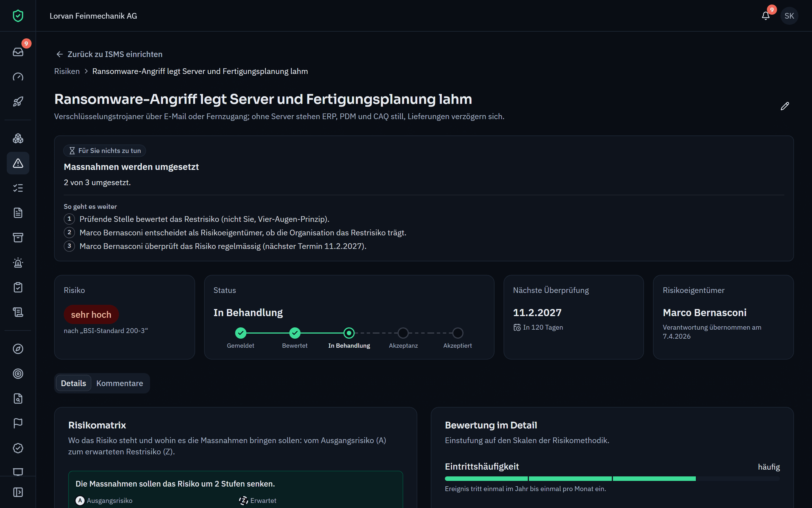Open the Risiken breadcrumb link
The width and height of the screenshot is (812, 508).
pyautogui.click(x=67, y=71)
